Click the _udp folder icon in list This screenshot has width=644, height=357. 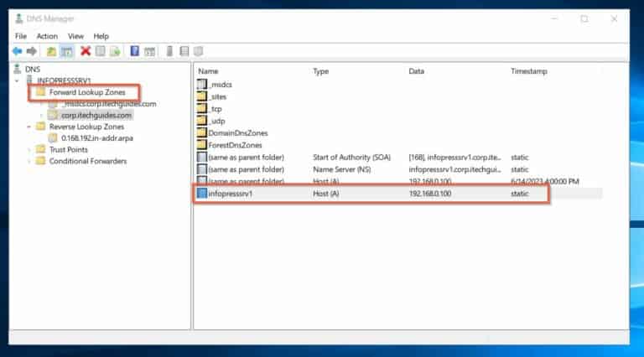(201, 121)
